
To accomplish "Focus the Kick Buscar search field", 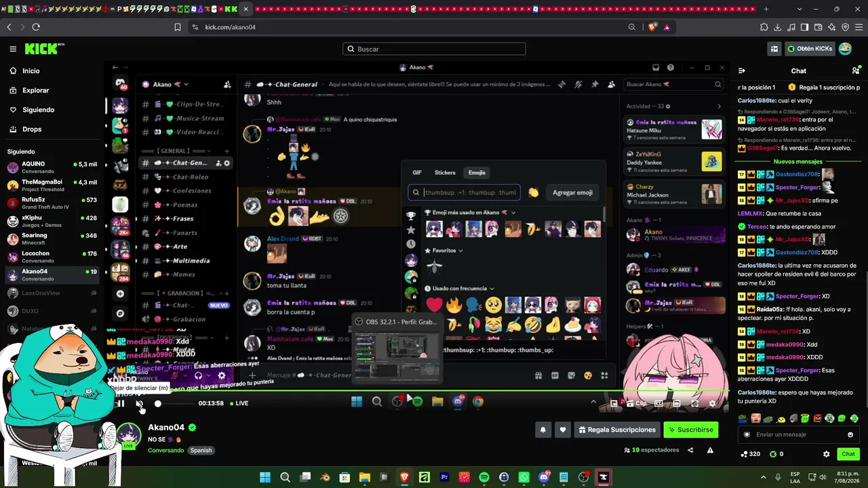I will pos(434,49).
